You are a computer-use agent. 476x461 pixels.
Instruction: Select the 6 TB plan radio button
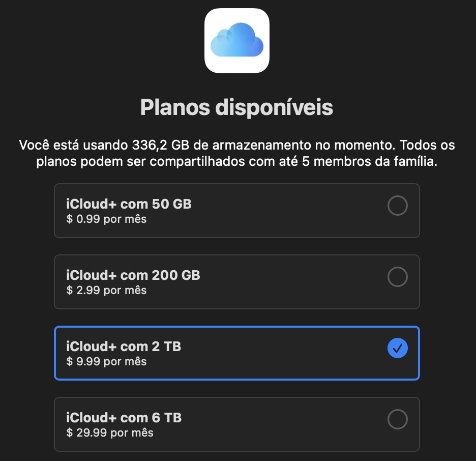pyautogui.click(x=398, y=419)
